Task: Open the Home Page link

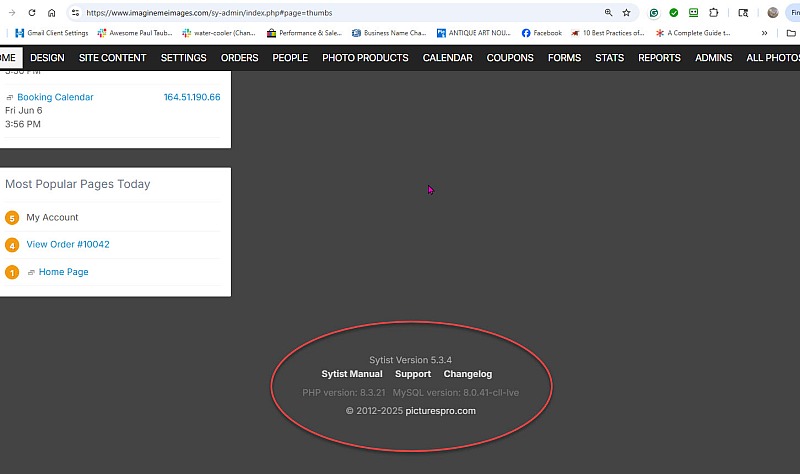Action: pyautogui.click(x=63, y=272)
